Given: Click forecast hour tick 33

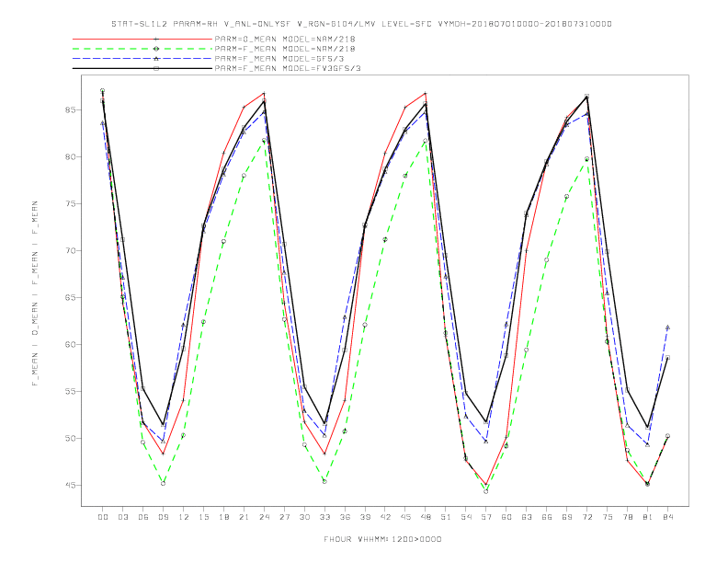Looking at the screenshot, I should (x=324, y=517).
